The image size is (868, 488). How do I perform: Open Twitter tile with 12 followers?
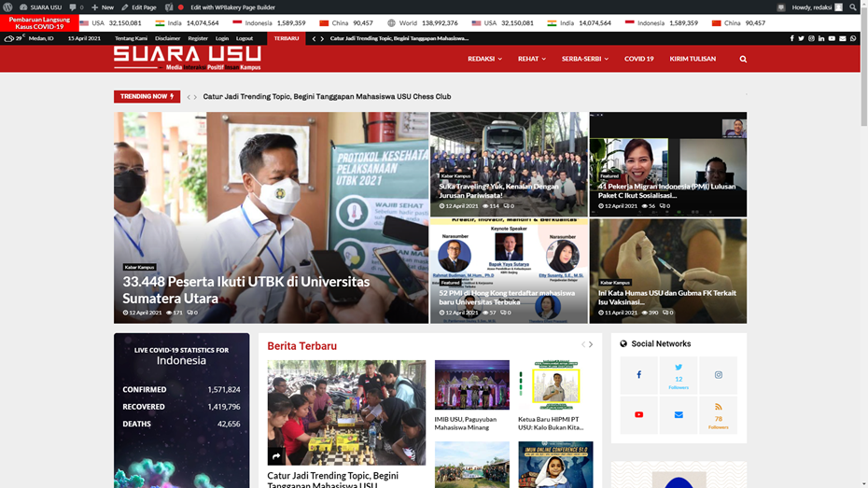pyautogui.click(x=679, y=375)
